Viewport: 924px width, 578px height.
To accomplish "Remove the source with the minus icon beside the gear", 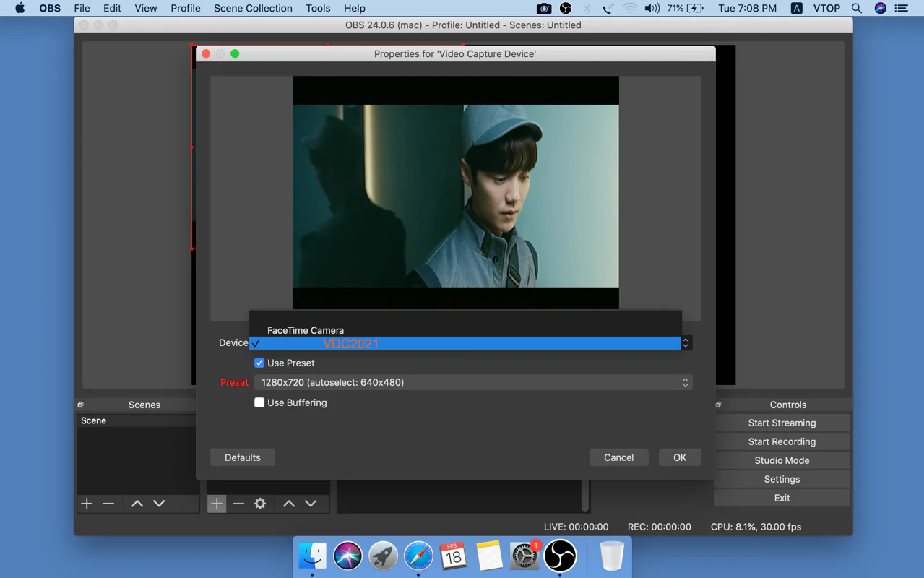I will tap(238, 504).
